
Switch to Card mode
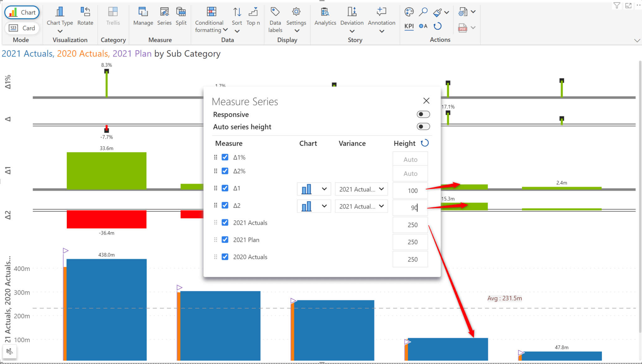pos(22,28)
